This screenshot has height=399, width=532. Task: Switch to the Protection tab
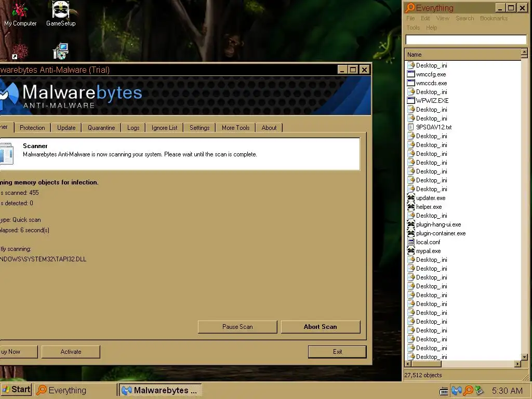[x=32, y=128]
